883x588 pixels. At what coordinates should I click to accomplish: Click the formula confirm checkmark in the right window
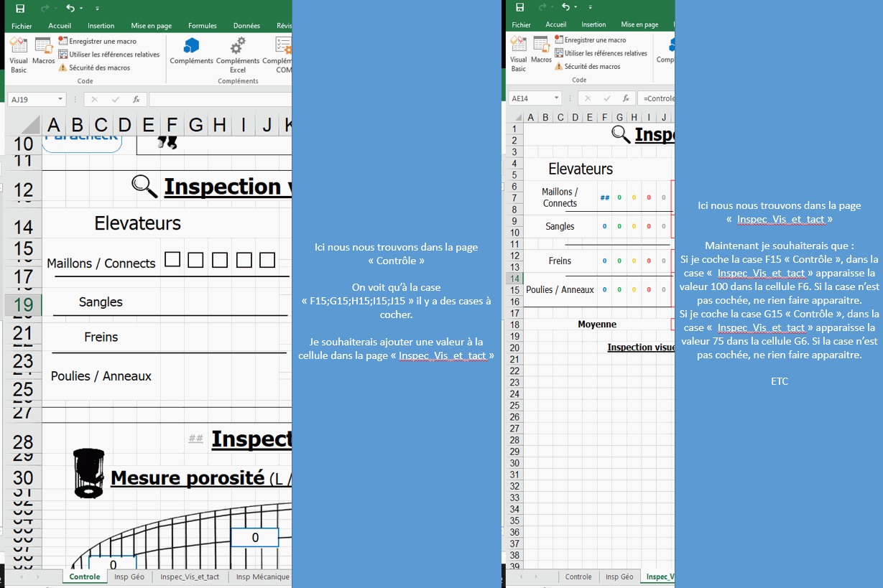point(607,98)
